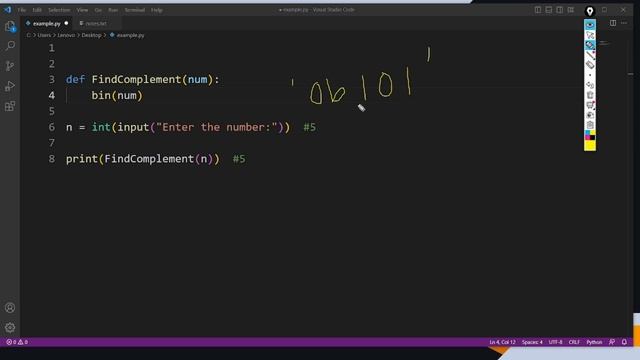The width and height of the screenshot is (640, 360).
Task: Open the Source Control view
Action: (10, 66)
